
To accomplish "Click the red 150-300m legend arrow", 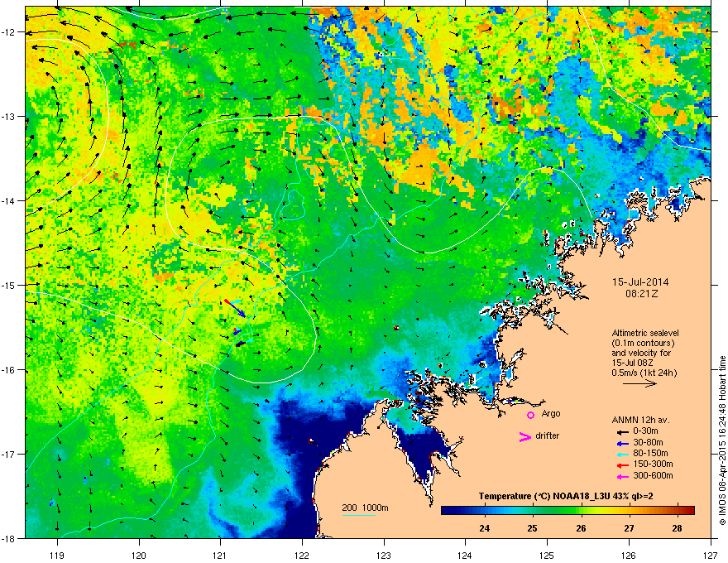I will [623, 464].
